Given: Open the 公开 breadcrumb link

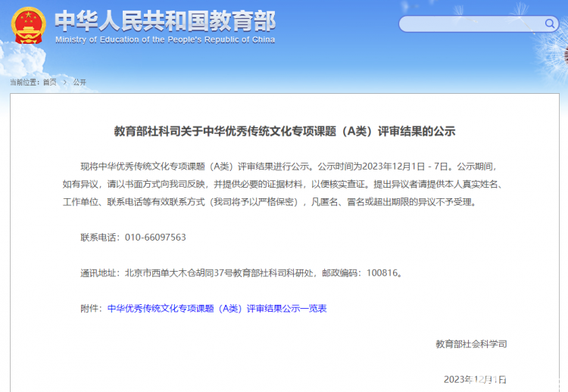Looking at the screenshot, I should [80, 82].
